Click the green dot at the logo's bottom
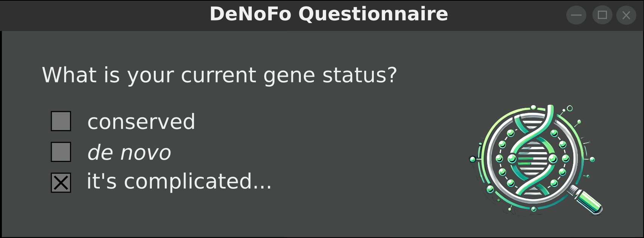The height and width of the screenshot is (238, 644). pyautogui.click(x=534, y=209)
